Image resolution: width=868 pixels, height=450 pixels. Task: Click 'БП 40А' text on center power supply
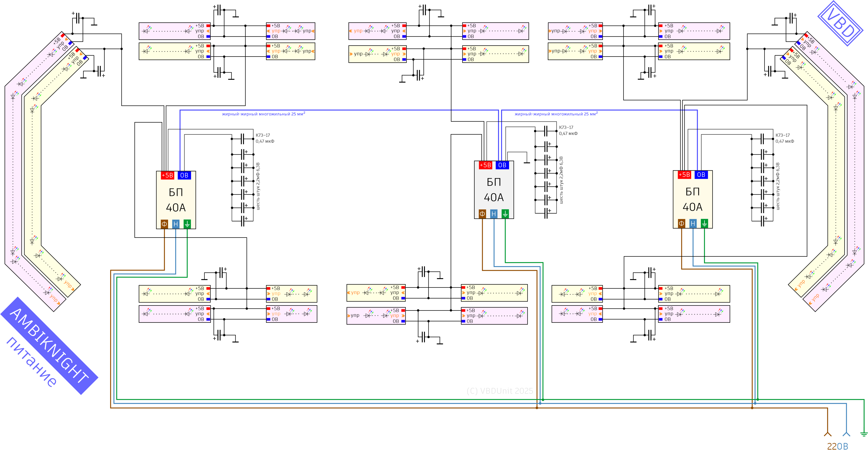[494, 190]
